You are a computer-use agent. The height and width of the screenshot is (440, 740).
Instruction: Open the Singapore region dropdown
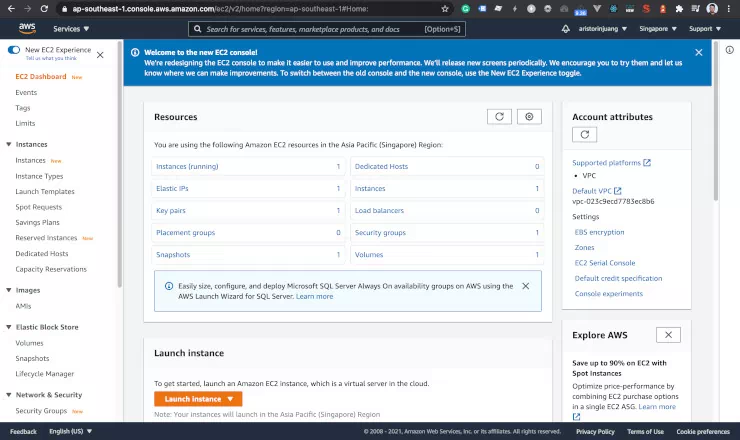pos(658,29)
